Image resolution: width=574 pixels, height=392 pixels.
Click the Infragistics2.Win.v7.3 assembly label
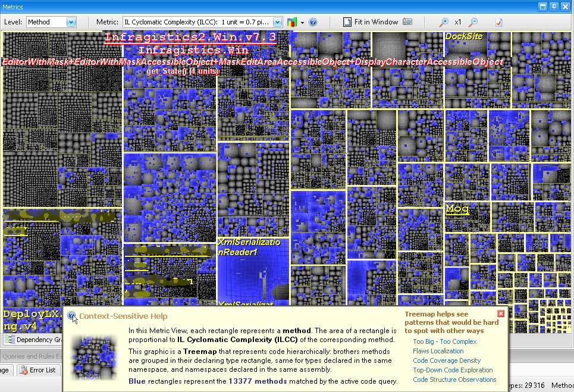[190, 37]
